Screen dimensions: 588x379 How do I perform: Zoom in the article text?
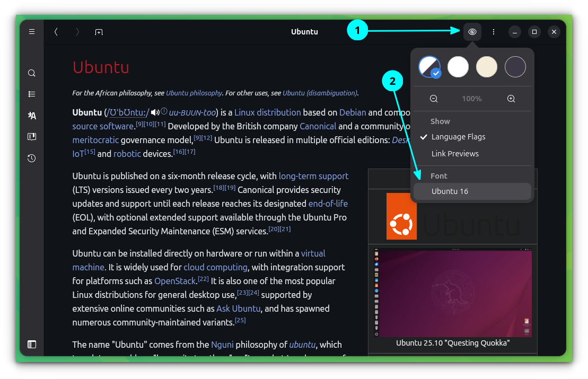511,99
